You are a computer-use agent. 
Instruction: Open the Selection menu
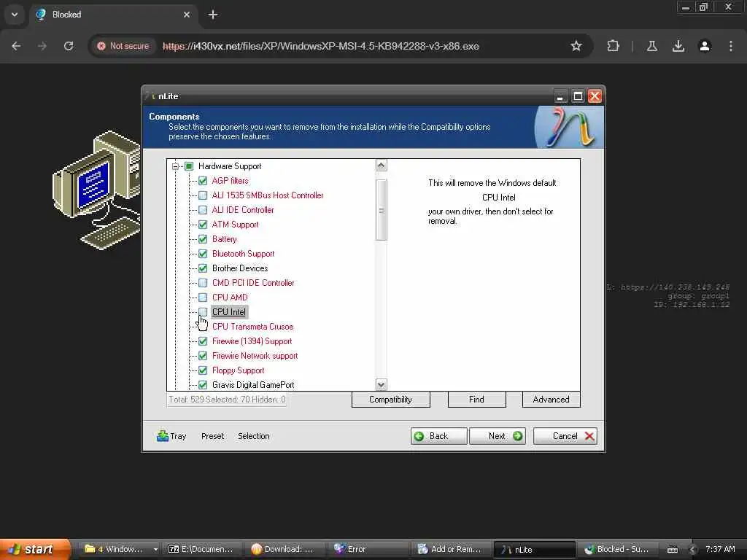point(253,436)
